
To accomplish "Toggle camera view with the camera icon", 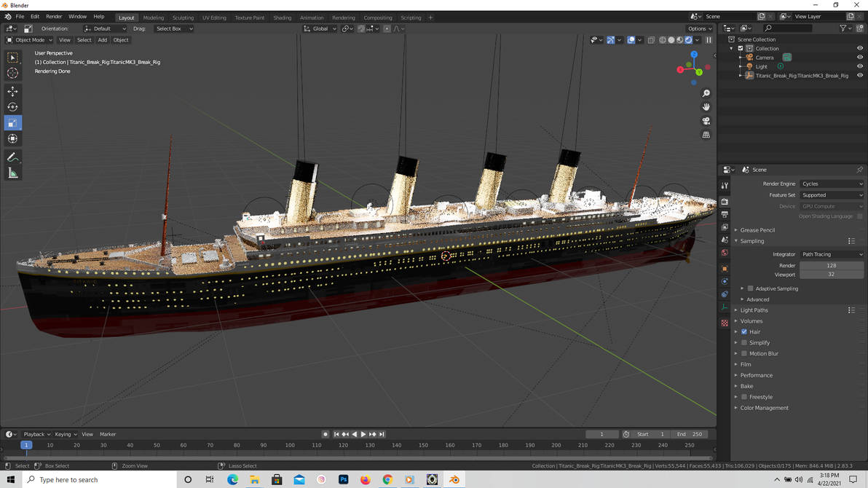I will coord(706,121).
